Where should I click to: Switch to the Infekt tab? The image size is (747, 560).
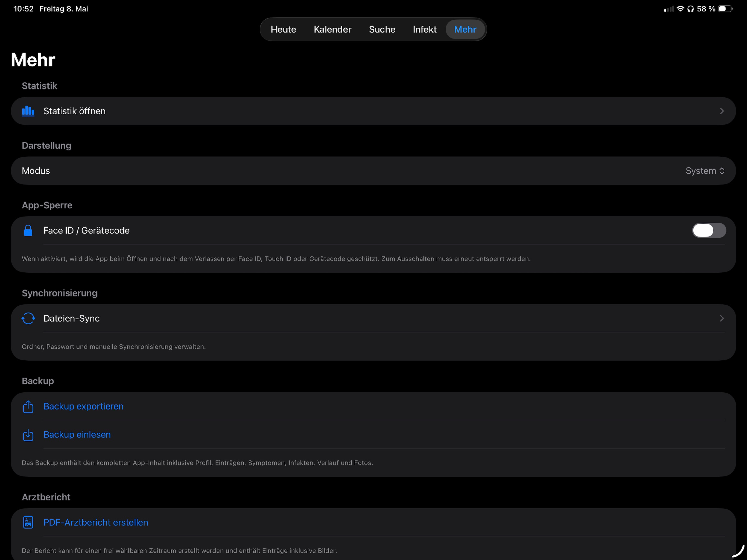424,29
